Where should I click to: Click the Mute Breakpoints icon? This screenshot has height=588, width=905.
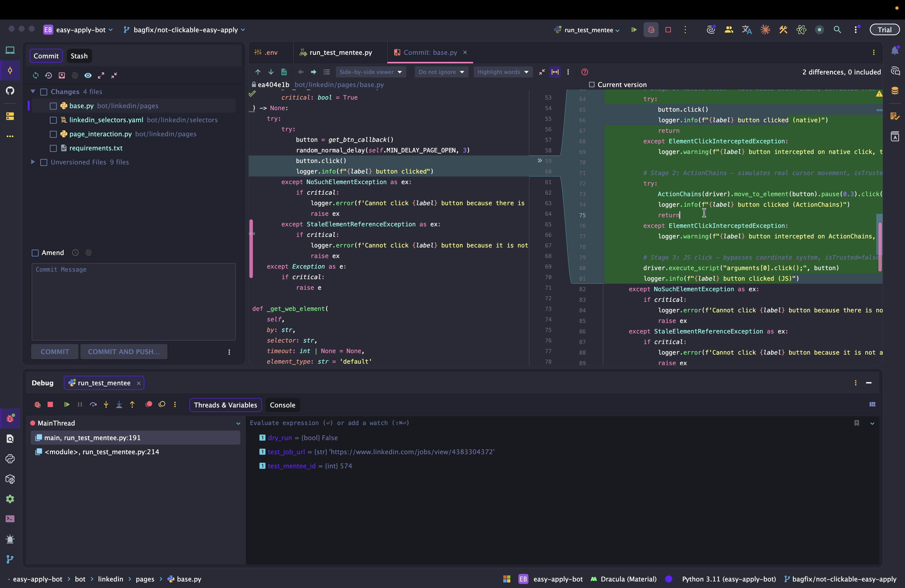(x=162, y=404)
